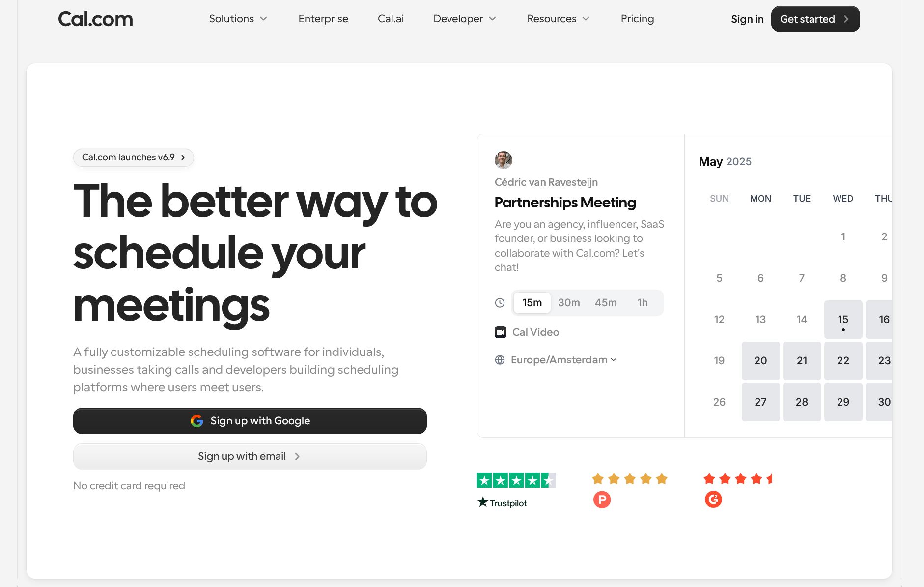Pick May 20 in the calendar

pyautogui.click(x=760, y=361)
